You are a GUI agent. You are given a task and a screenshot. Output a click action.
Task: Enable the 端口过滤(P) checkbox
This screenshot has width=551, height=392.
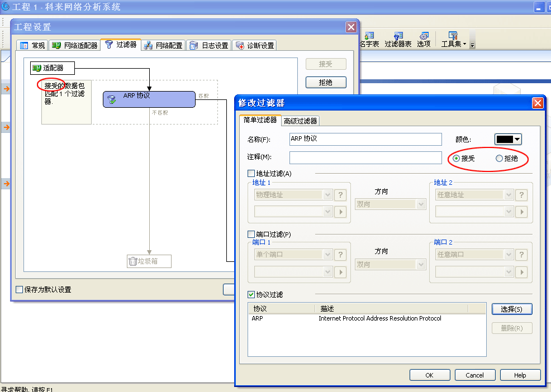tap(251, 235)
